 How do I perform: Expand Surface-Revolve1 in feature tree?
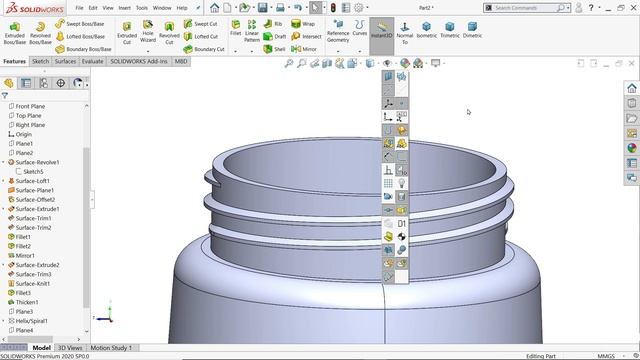[x=4, y=162]
